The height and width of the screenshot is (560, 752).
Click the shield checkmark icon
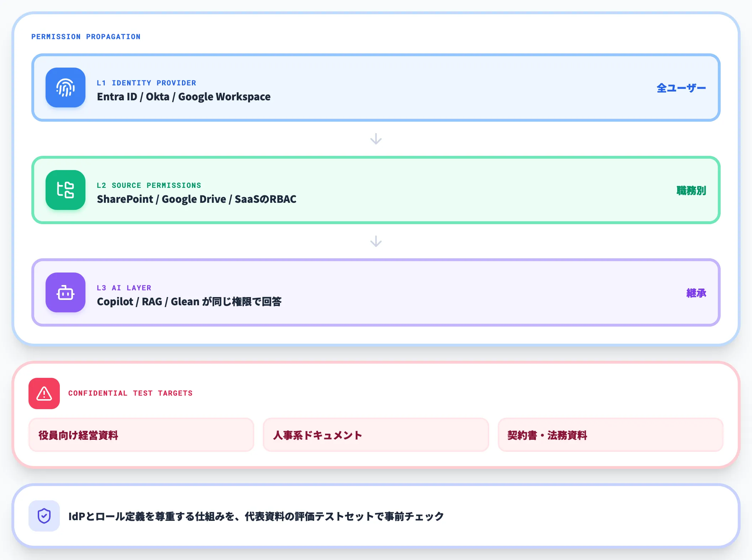[44, 516]
